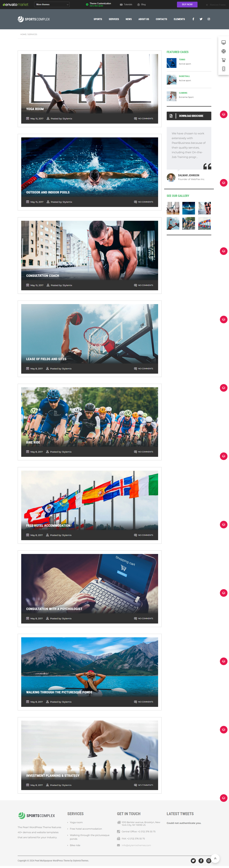Open the swimmer gallery thumbnail

point(189,208)
